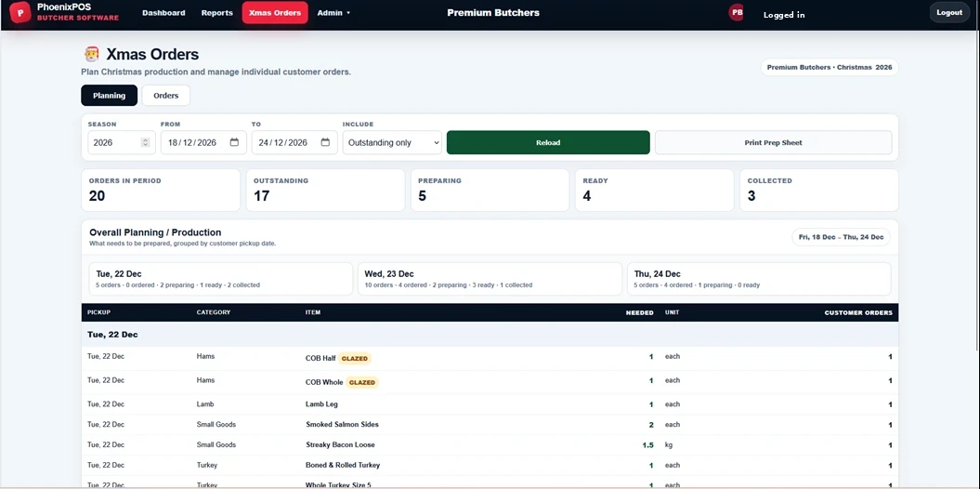This screenshot has height=489, width=980.
Task: Click the Tue, 22 Dec group header row
Action: [x=490, y=335]
